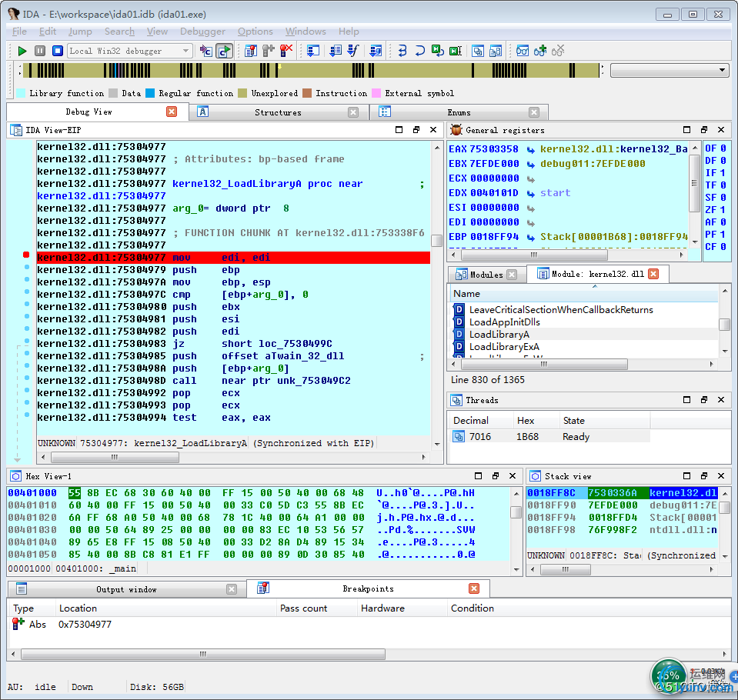Click the Stack view panel icon
738x700 pixels.
click(535, 476)
